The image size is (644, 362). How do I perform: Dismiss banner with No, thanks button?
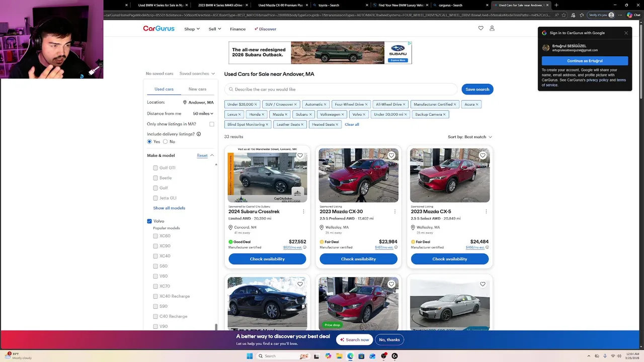point(389,339)
